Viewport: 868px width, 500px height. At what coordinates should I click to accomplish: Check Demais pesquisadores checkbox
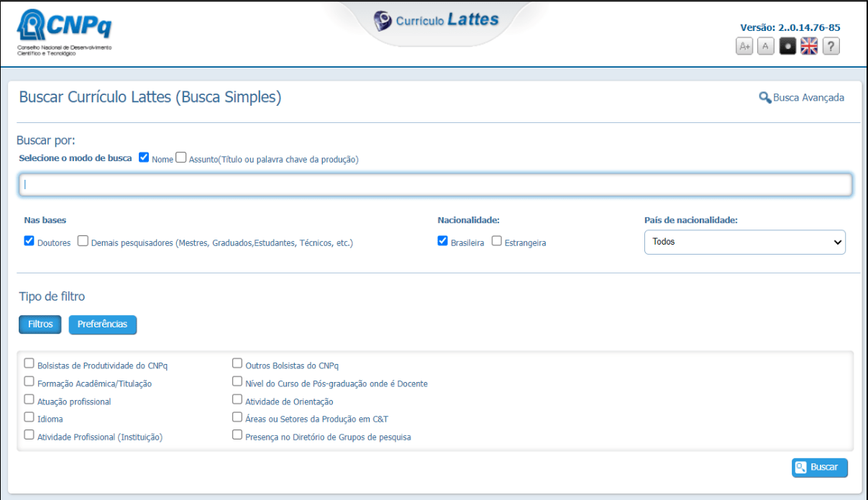(x=83, y=241)
